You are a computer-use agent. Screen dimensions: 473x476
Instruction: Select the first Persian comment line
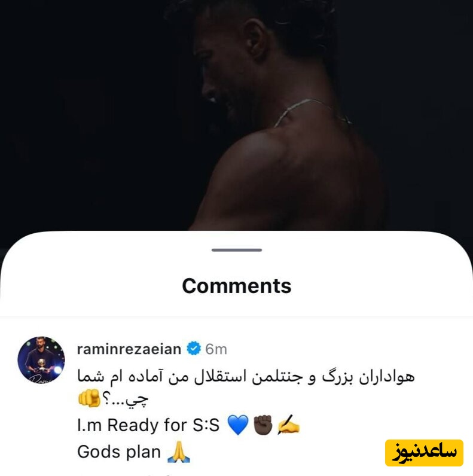[x=246, y=376]
